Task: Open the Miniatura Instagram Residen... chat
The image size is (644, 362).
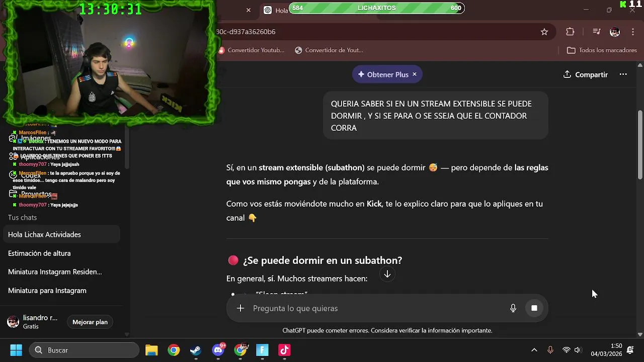Action: pyautogui.click(x=61, y=272)
